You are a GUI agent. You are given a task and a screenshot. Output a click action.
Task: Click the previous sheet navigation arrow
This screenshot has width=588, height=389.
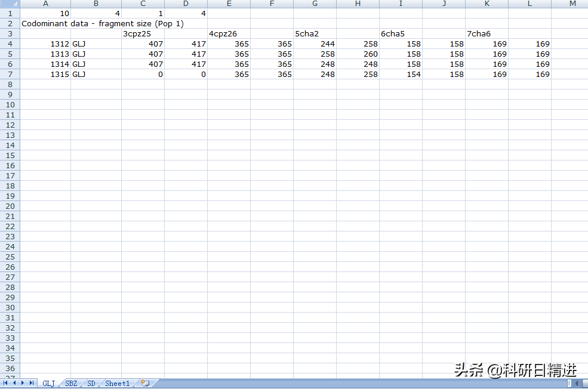14,383
